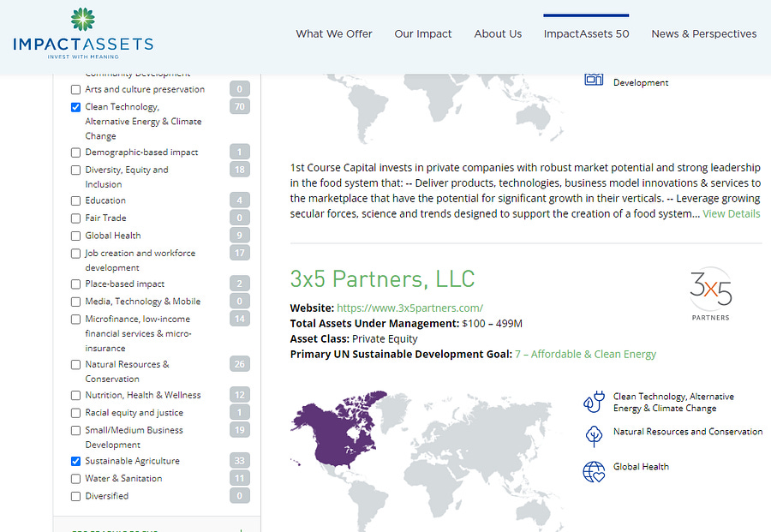
Task: Enable Natural Resources & Conservation filter
Action: pos(75,365)
